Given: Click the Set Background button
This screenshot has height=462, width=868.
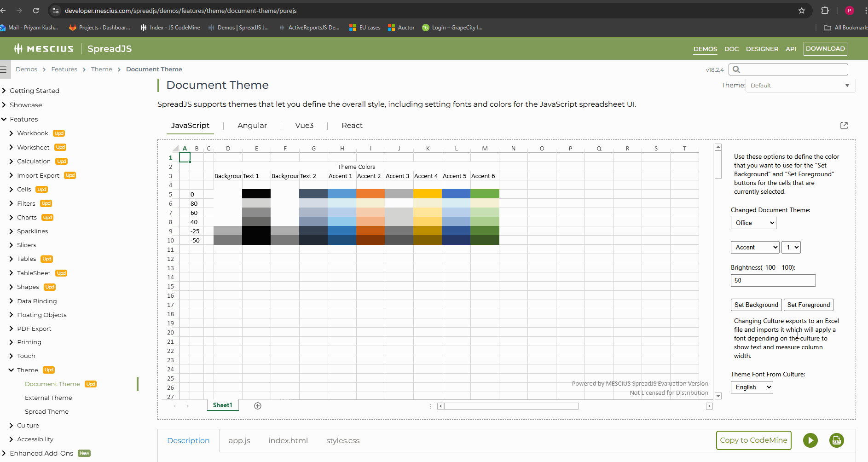Looking at the screenshot, I should pyautogui.click(x=756, y=305).
